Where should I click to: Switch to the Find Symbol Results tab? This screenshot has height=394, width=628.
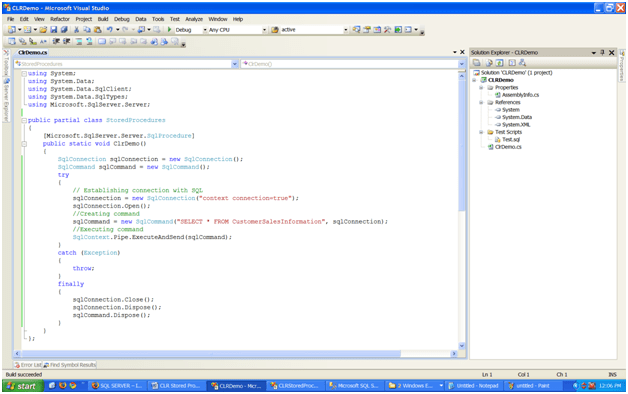point(70,365)
